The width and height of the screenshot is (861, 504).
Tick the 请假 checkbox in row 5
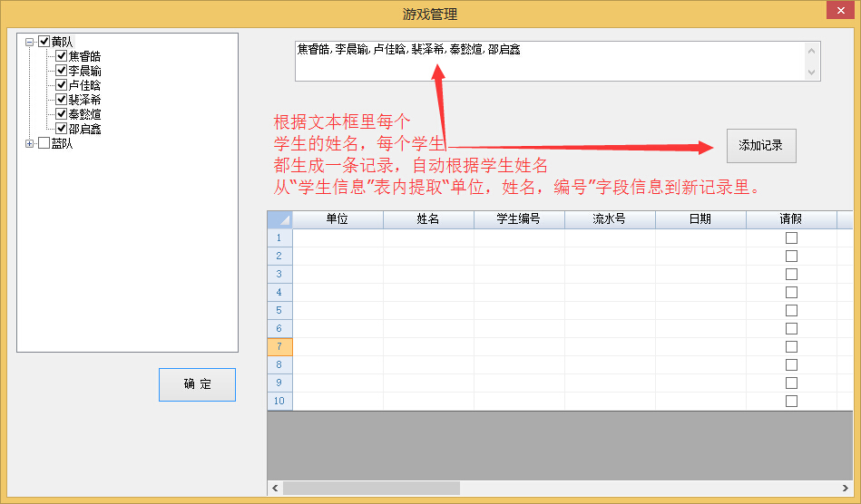(791, 310)
